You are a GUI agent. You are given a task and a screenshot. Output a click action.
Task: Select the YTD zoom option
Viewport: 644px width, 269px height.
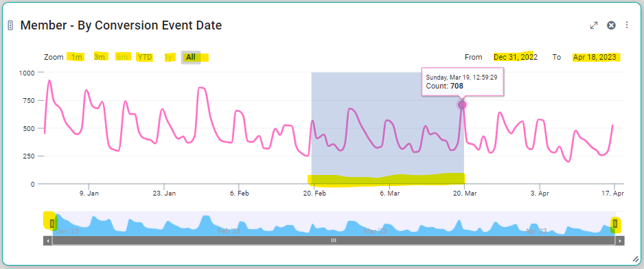145,57
